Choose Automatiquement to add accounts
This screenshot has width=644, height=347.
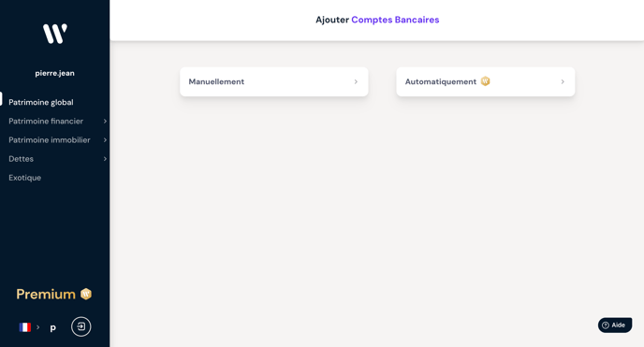pos(486,81)
